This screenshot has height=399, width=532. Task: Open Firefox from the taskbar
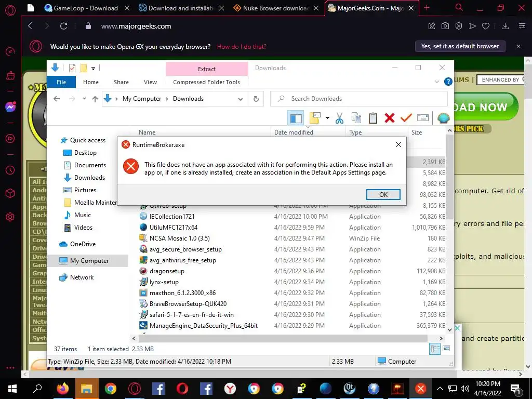(x=62, y=389)
